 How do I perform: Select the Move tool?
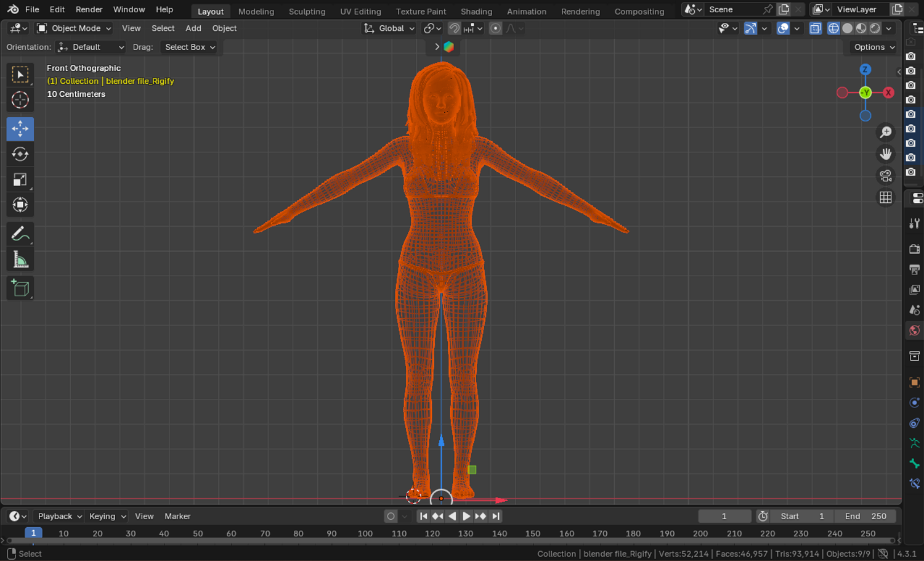click(x=20, y=129)
